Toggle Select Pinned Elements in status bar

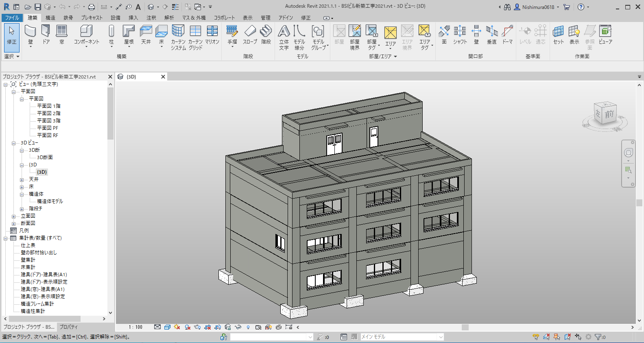click(557, 337)
